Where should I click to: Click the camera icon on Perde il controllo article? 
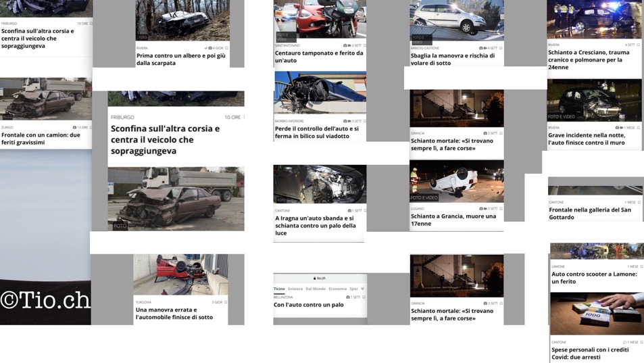click(346, 121)
